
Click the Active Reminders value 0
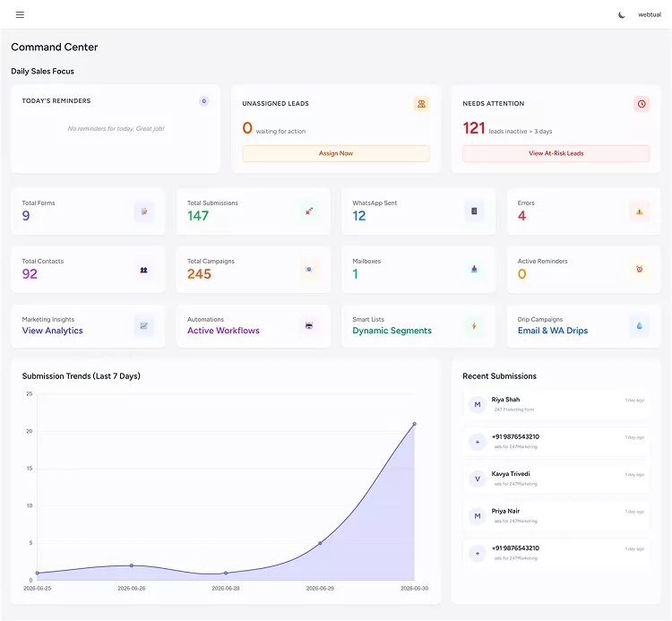click(521, 274)
